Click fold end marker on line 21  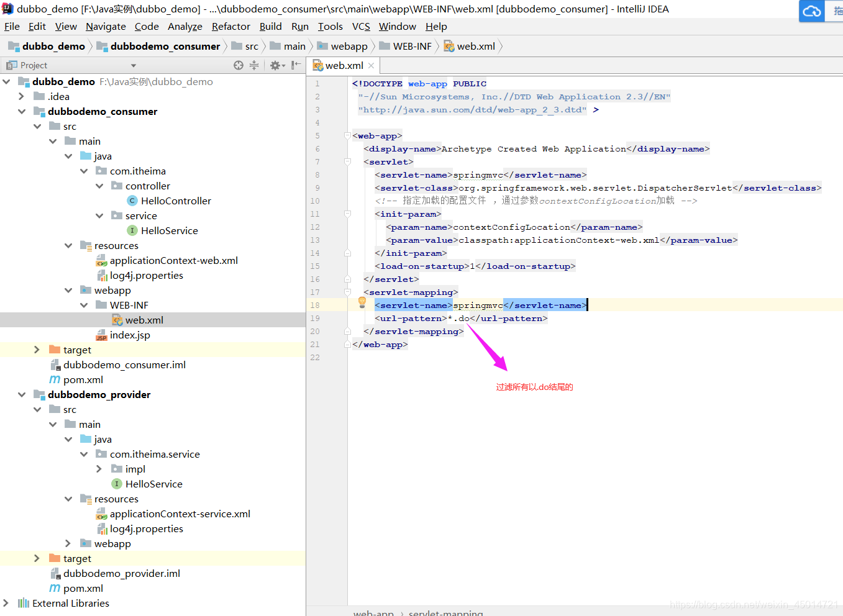coord(348,344)
